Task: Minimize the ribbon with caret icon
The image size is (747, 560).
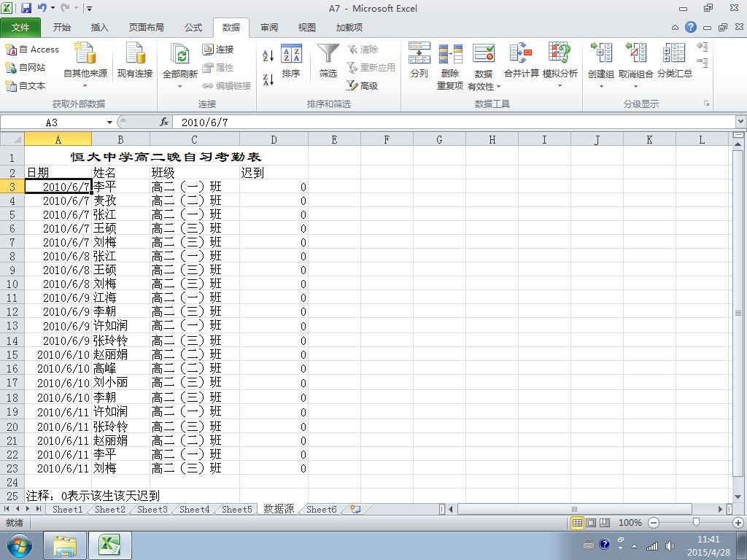Action: coord(675,28)
